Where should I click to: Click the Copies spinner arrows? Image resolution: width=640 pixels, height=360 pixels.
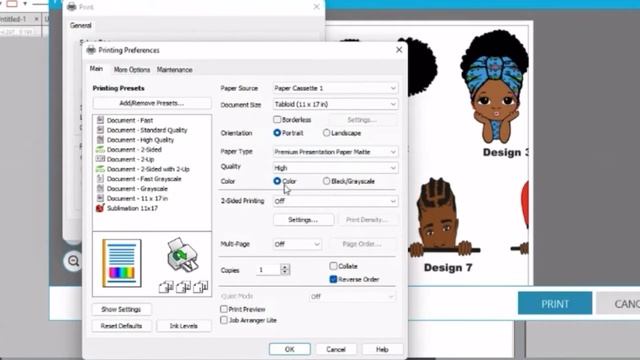(285, 269)
